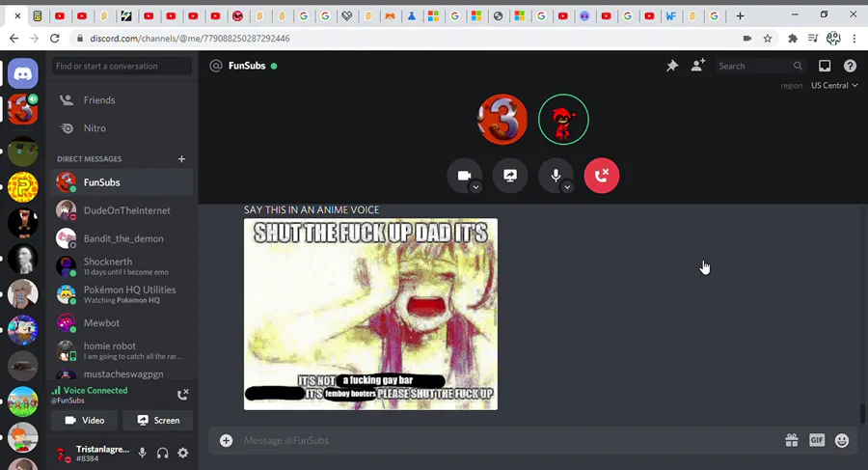This screenshot has width=868, height=470.
Task: Open the anime meme image attachment
Action: tap(370, 315)
